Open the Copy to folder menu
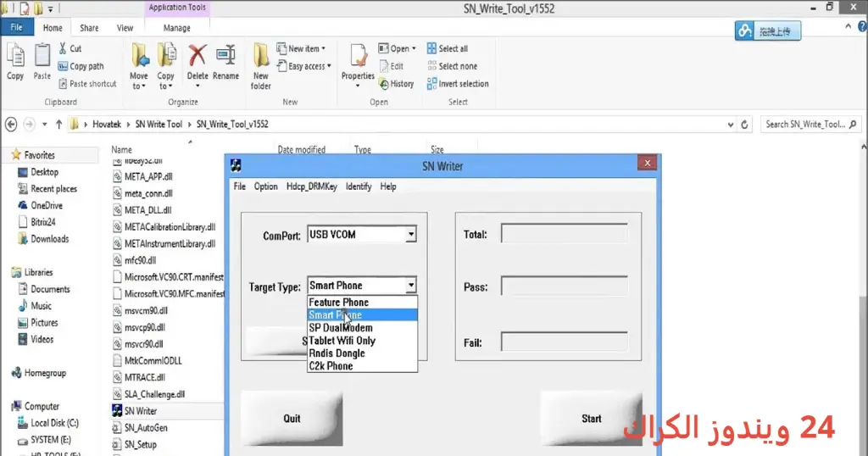 [x=165, y=66]
